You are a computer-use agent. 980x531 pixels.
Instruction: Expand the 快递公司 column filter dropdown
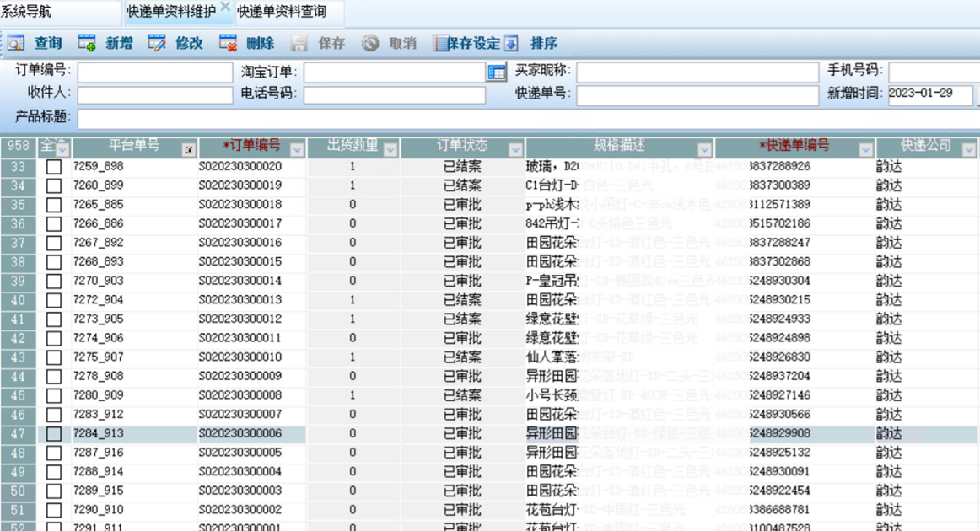click(969, 150)
